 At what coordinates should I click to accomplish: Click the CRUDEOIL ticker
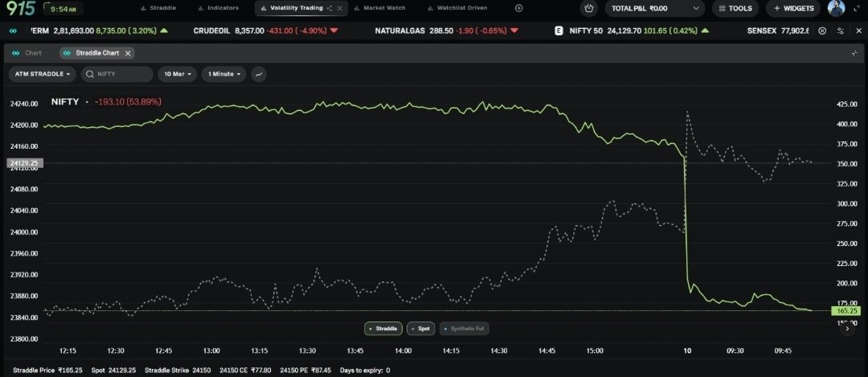[x=266, y=31]
